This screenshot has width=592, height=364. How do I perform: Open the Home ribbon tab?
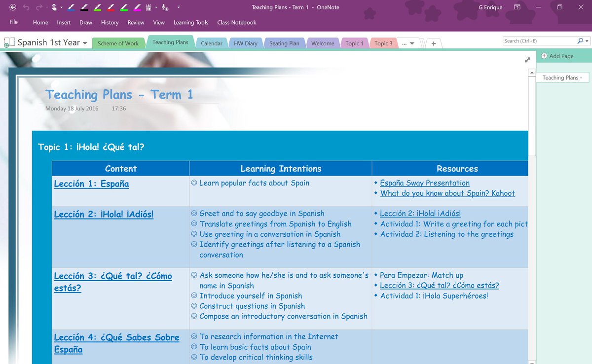coord(40,22)
